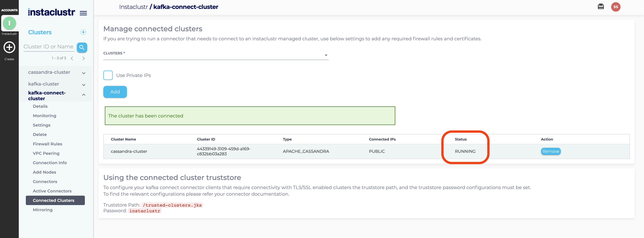Collapse the kafka-connect-cluster sidebar entry
The image size is (644, 238).
pos(84,95)
